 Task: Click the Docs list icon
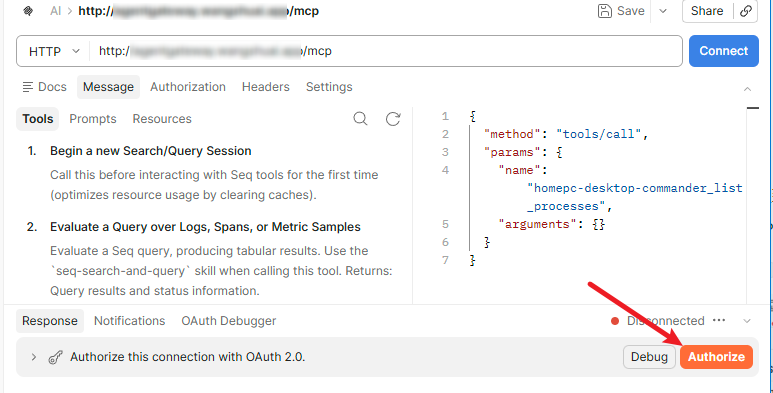[x=28, y=87]
